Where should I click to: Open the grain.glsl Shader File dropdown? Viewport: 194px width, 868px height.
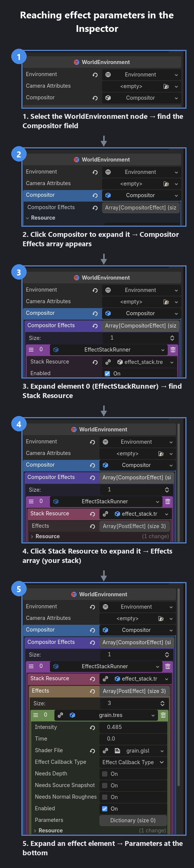click(162, 751)
